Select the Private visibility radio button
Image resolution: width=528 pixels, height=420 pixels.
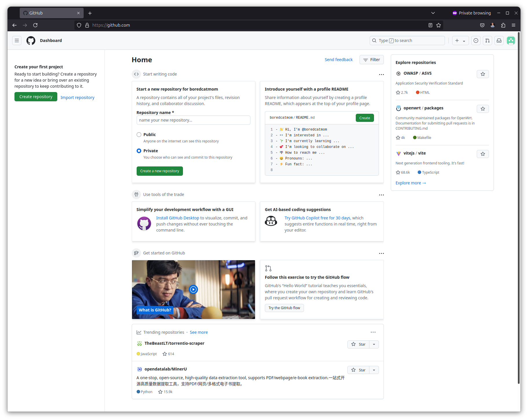point(139,151)
